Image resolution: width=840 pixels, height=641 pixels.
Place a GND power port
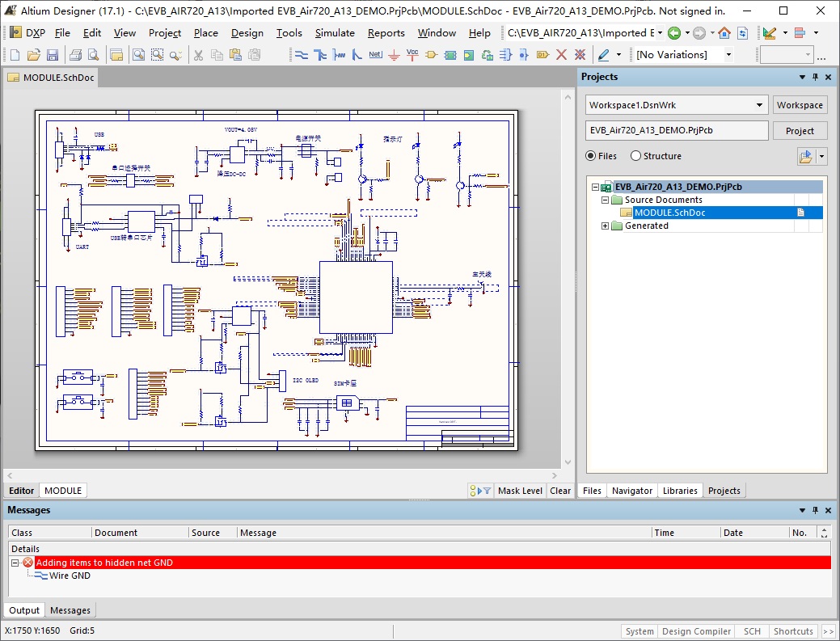point(394,55)
